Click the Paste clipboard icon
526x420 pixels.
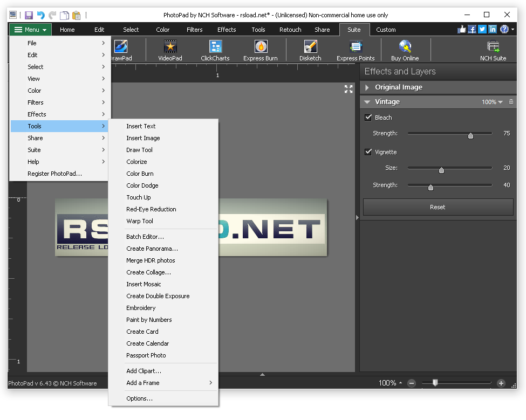[x=77, y=15]
